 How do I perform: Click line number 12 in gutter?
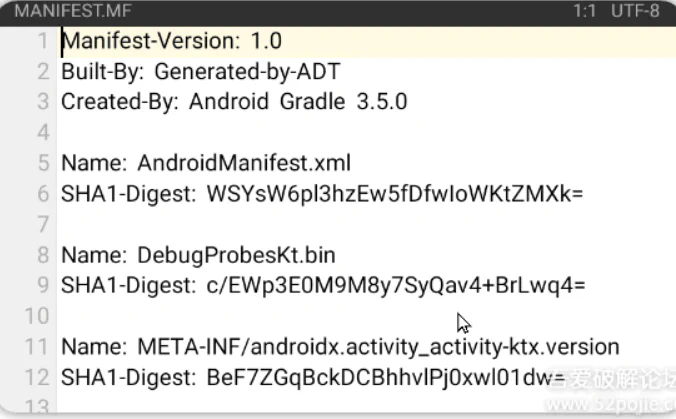point(37,377)
